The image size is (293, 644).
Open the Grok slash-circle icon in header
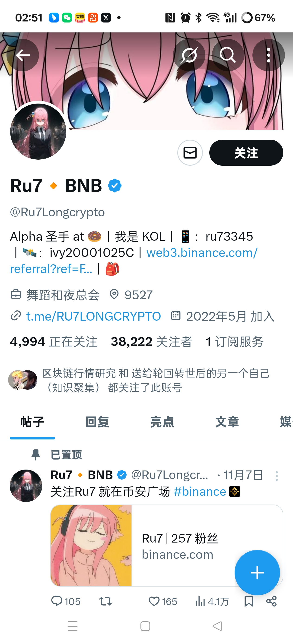pyautogui.click(x=189, y=55)
